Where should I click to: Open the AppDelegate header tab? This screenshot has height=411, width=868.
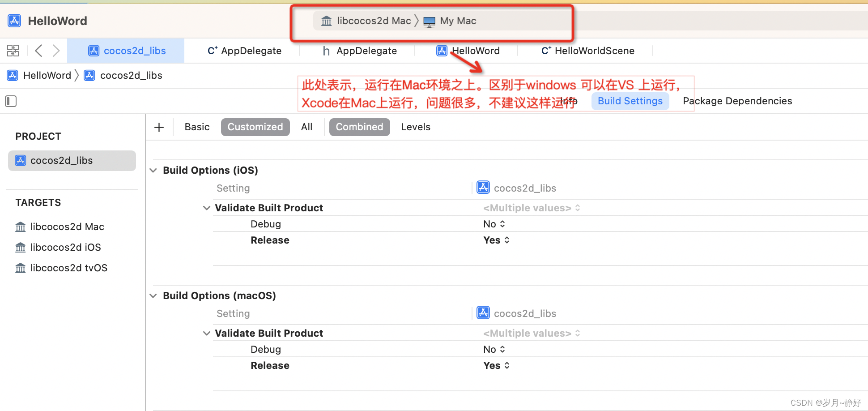pyautogui.click(x=360, y=51)
